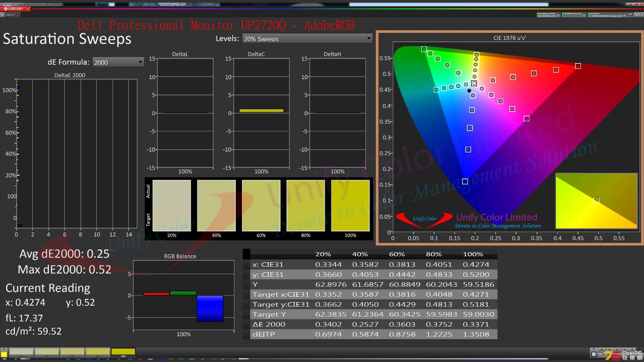Click the 20% column header in data table
The image size is (644, 362).
(x=323, y=254)
